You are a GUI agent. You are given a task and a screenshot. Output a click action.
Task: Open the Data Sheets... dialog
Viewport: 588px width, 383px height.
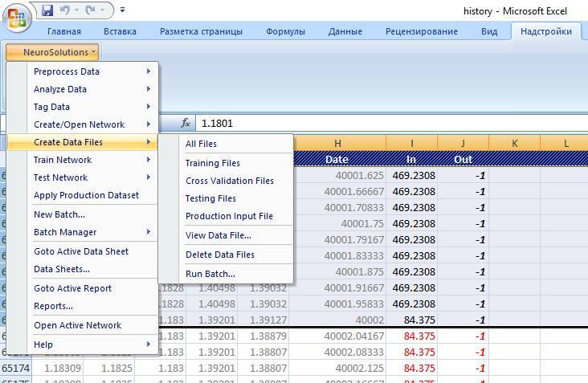(82, 269)
